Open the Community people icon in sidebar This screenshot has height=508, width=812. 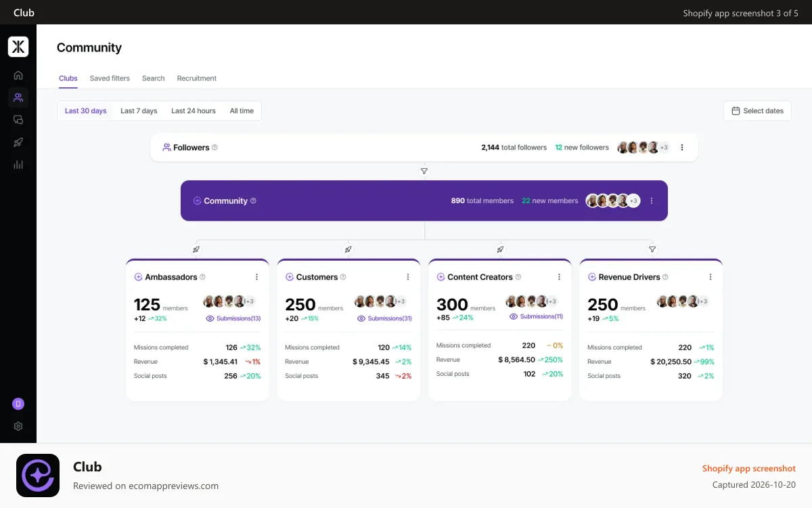click(x=18, y=98)
